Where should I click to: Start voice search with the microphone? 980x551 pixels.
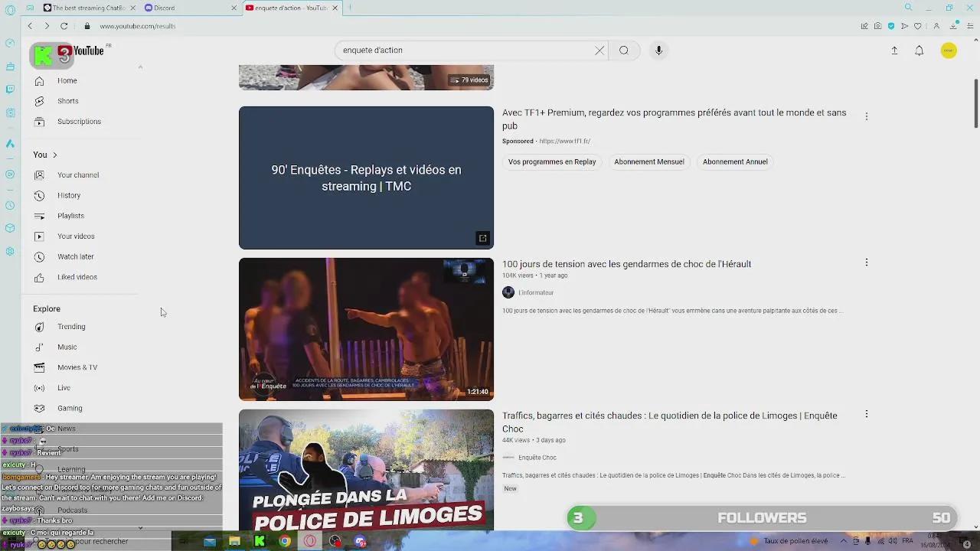point(658,51)
